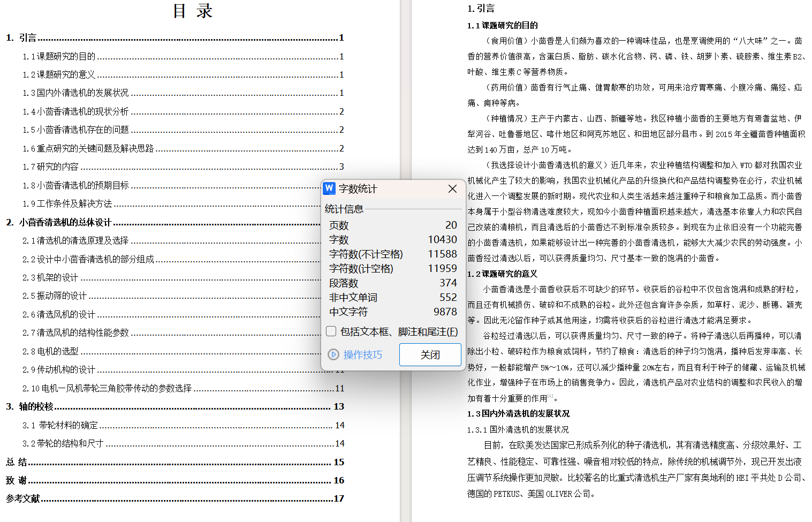Image resolution: width=812 pixels, height=522 pixels.
Task: Jump to TOC entry 1. 引言
Action: coord(28,38)
